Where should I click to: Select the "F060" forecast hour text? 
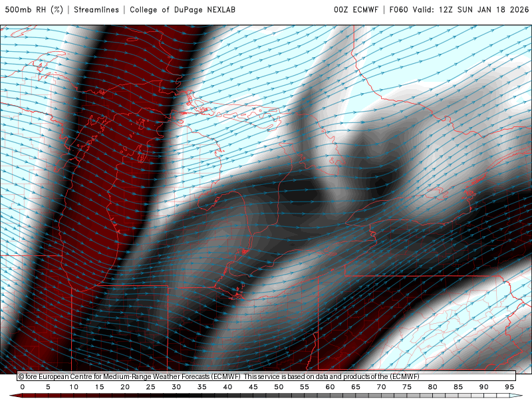pos(398,10)
